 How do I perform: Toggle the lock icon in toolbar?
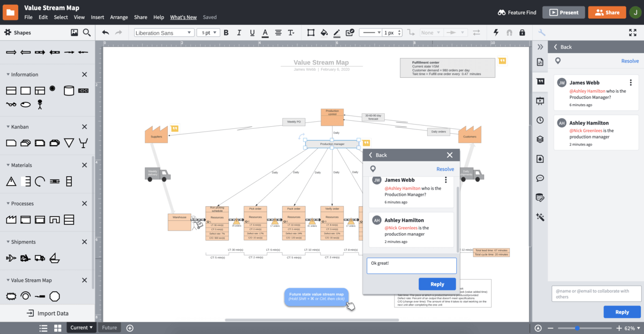522,33
